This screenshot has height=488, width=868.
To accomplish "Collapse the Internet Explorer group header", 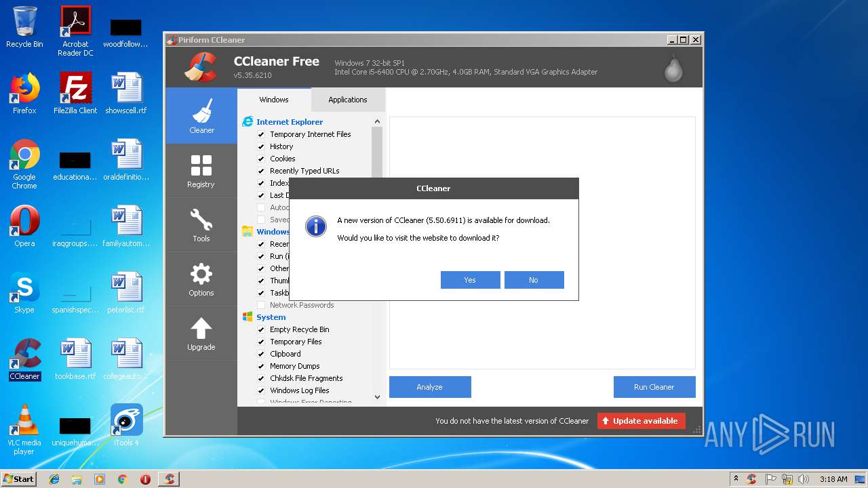I will click(x=290, y=122).
